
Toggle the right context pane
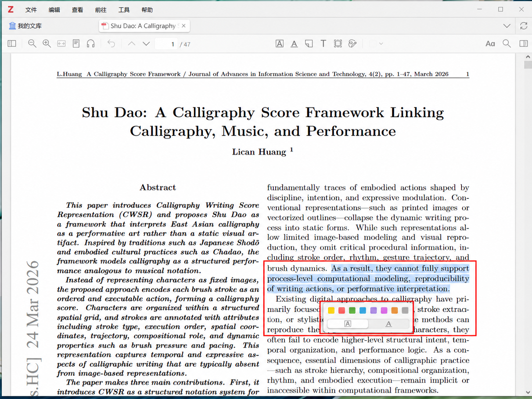point(524,44)
